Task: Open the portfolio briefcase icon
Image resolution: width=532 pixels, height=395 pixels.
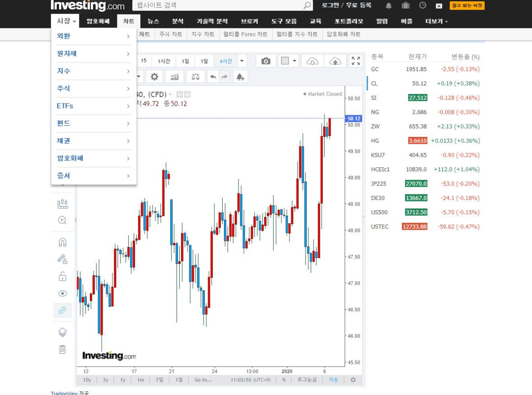Action: (x=406, y=5)
